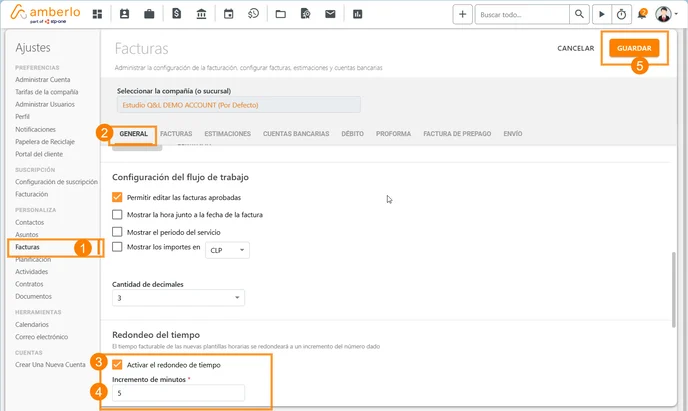The image size is (688, 411).
Task: Switch to the FACTURA DE PREPAGO tab
Action: (457, 134)
